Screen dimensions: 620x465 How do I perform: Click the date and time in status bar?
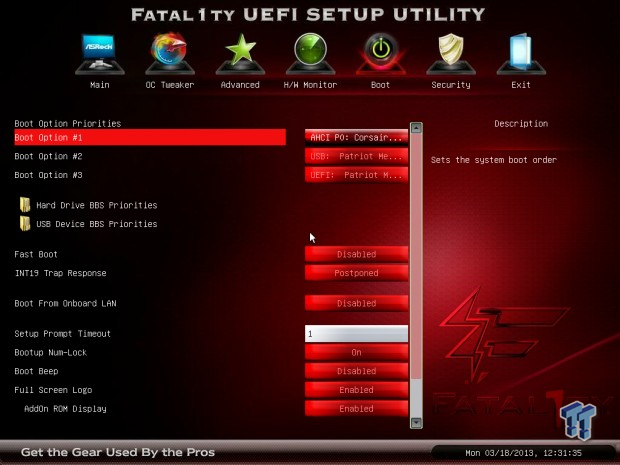(523, 453)
